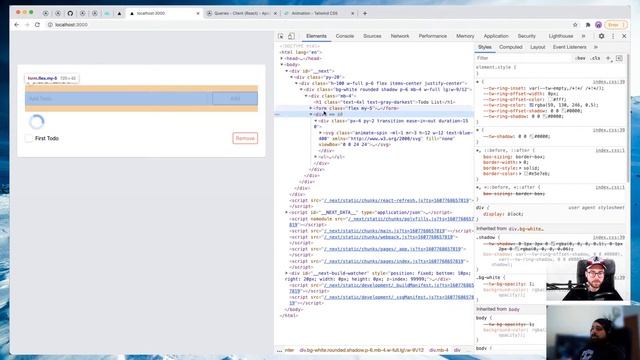Expand the form class flex my-5 node

(x=311, y=109)
